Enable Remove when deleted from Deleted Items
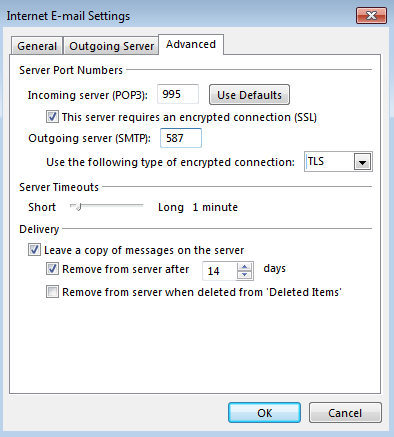Screen dimensions: 394x437 [x=52, y=292]
